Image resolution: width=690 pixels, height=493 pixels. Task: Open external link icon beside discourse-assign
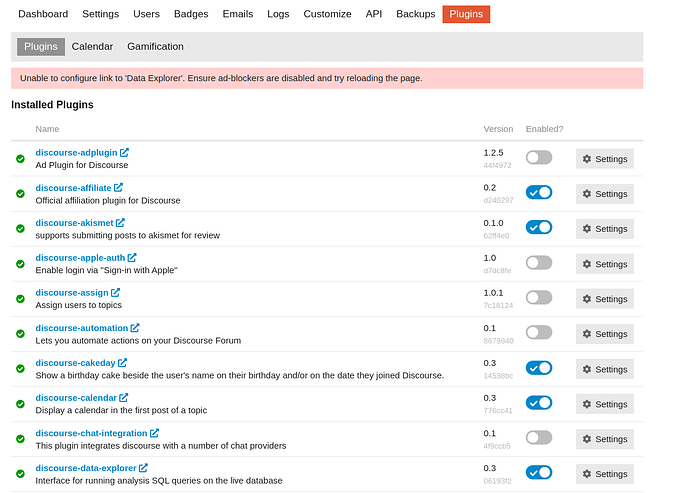115,293
